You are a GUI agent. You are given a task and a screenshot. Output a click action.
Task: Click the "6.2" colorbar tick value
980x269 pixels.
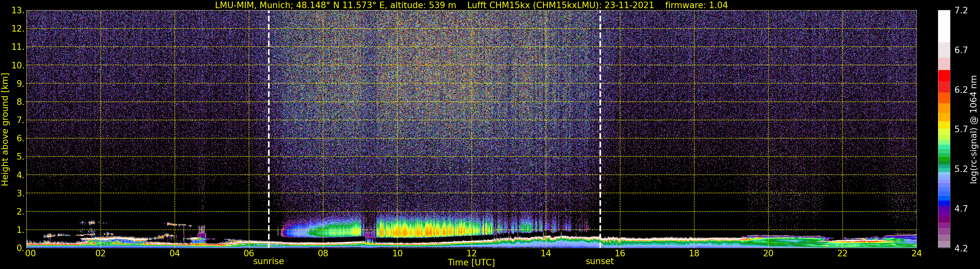[x=961, y=90]
